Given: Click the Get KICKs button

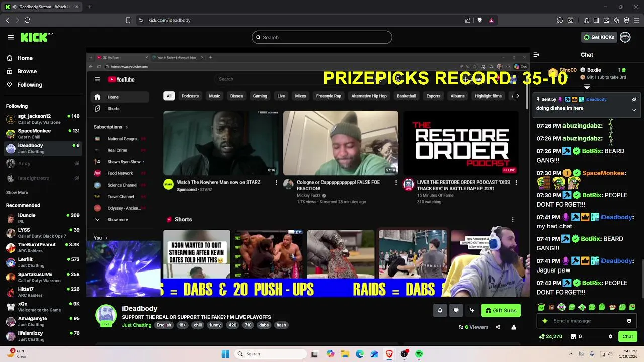Looking at the screenshot, I should 599,37.
